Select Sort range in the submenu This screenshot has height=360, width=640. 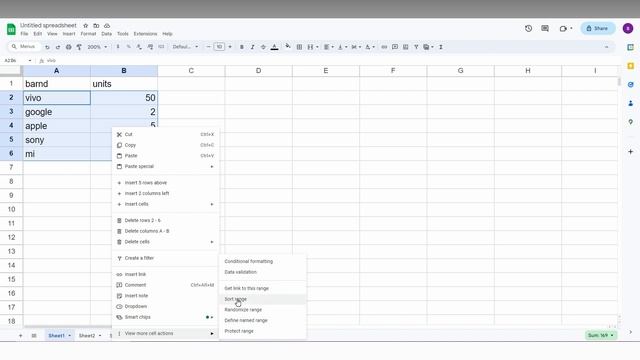pyautogui.click(x=262, y=299)
